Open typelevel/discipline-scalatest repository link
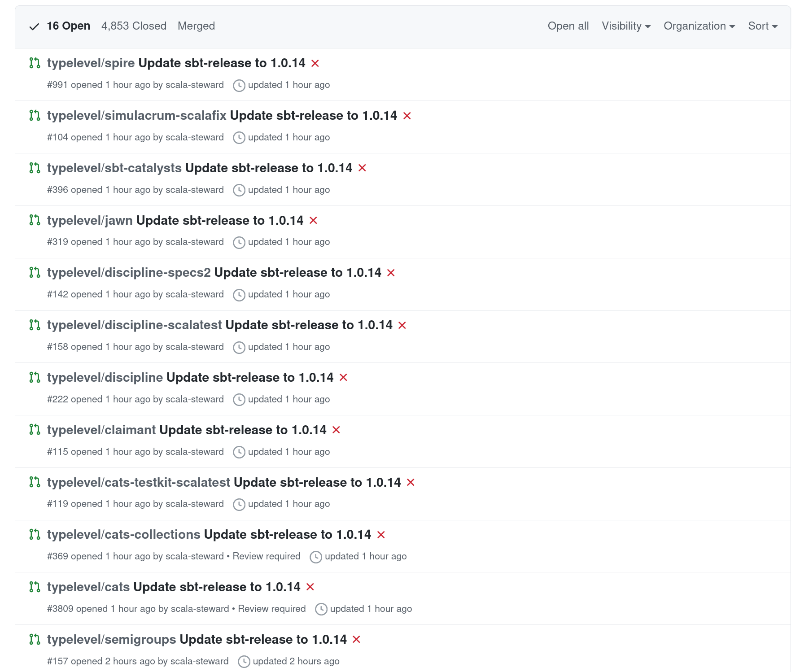The image size is (804, 672). tap(135, 325)
